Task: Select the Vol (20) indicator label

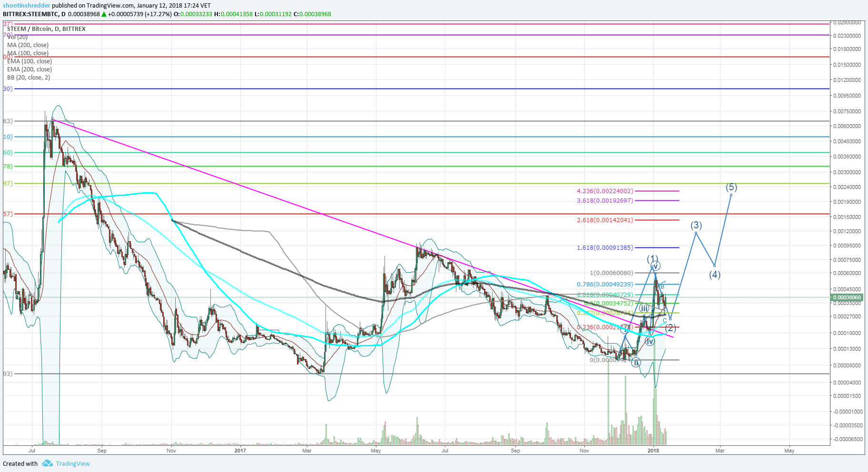Action: pyautogui.click(x=17, y=37)
